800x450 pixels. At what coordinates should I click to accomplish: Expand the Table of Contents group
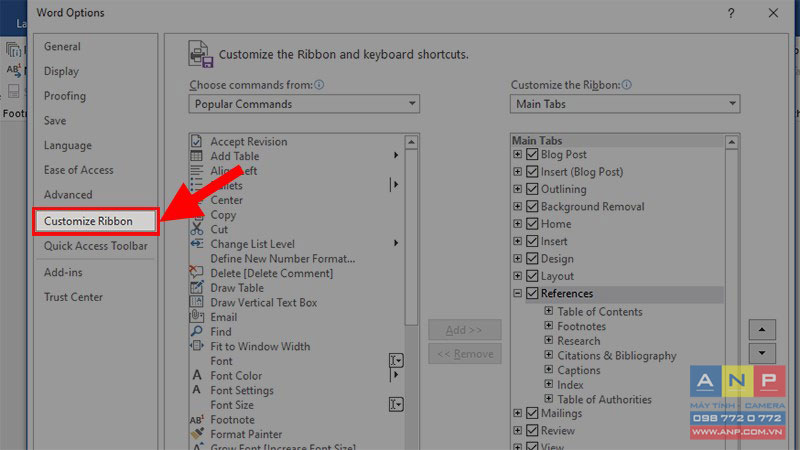[x=548, y=310]
